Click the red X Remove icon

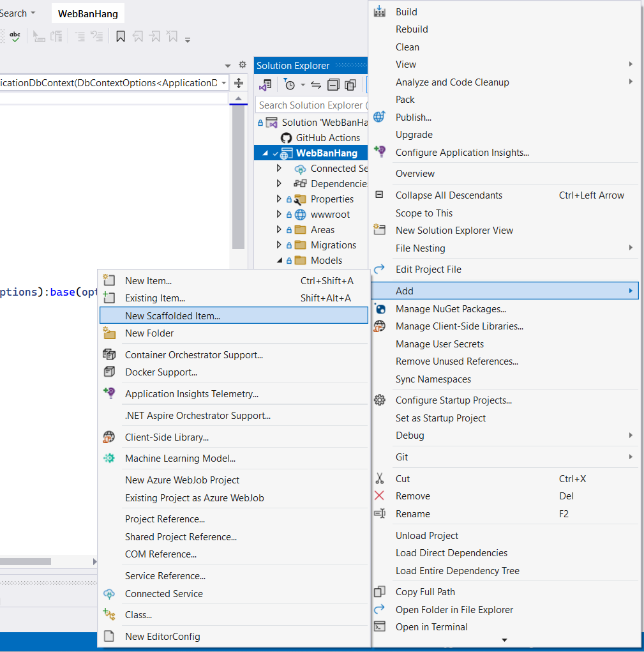coord(379,496)
